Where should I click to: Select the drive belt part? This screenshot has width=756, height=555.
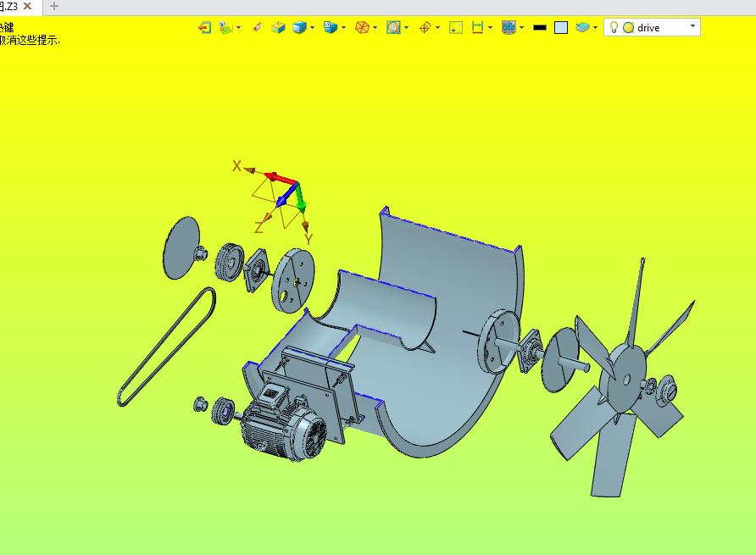click(166, 347)
